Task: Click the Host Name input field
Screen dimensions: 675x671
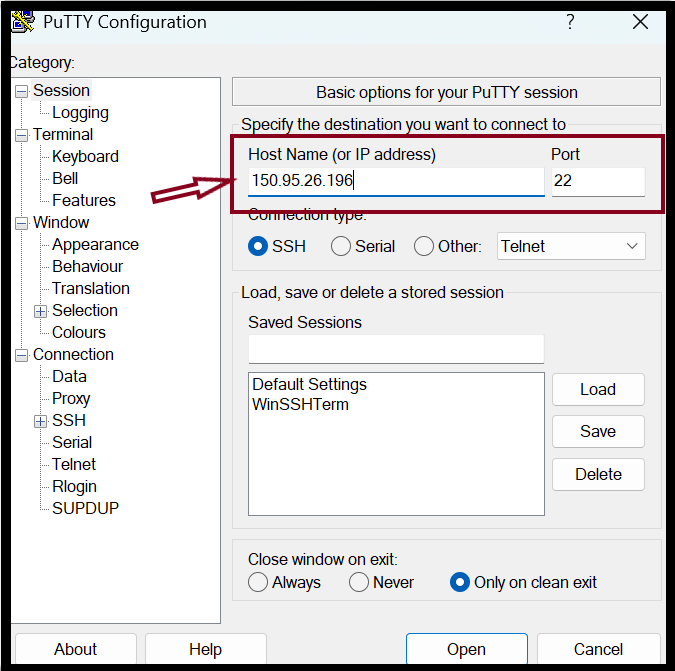Action: pos(396,181)
